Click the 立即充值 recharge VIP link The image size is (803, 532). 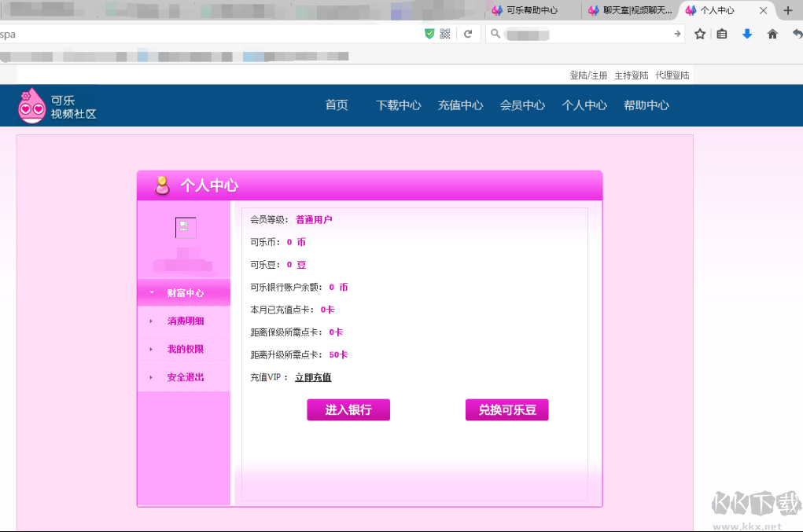[x=313, y=377]
